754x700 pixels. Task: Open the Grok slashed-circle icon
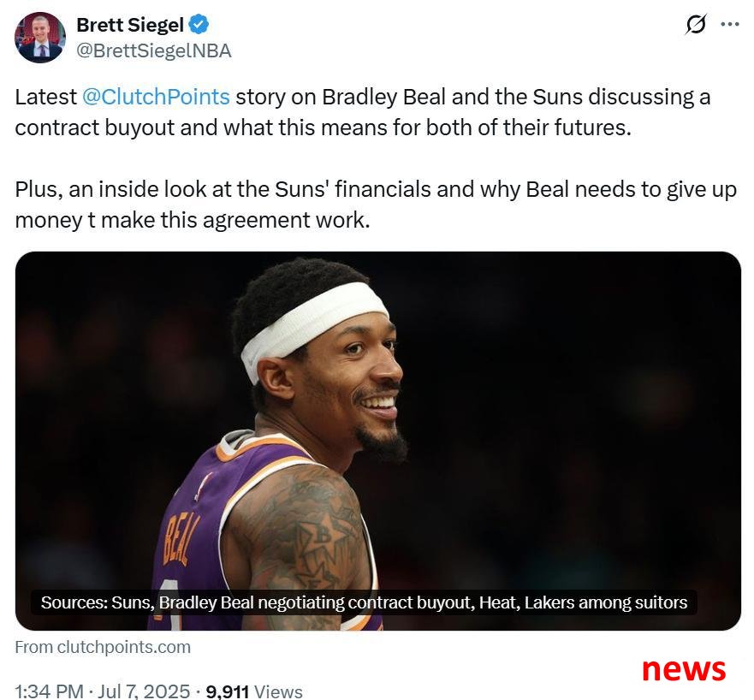(x=695, y=24)
